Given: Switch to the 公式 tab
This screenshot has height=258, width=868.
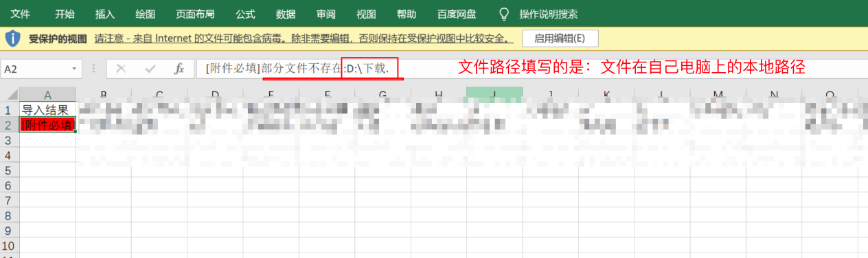Looking at the screenshot, I should tap(245, 14).
